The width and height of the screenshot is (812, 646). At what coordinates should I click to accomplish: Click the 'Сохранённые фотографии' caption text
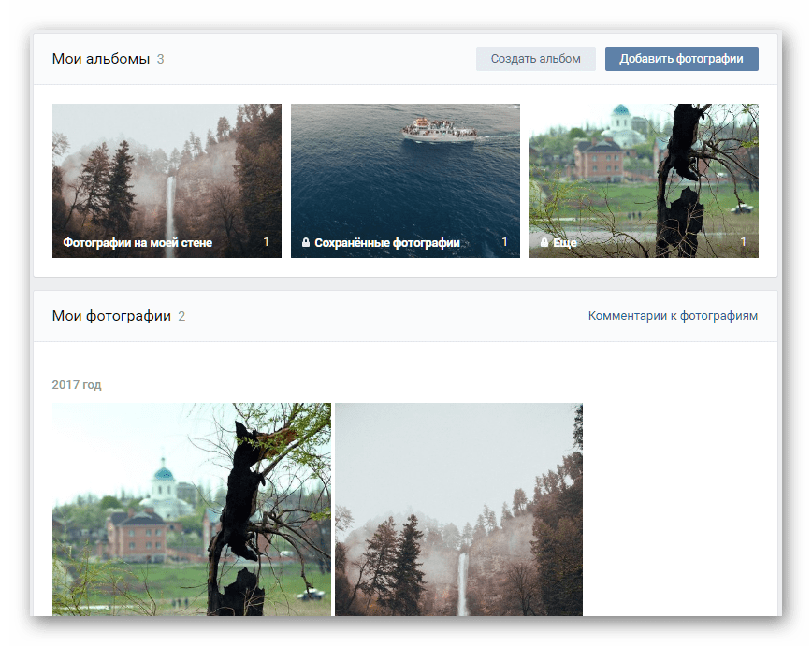click(x=387, y=243)
